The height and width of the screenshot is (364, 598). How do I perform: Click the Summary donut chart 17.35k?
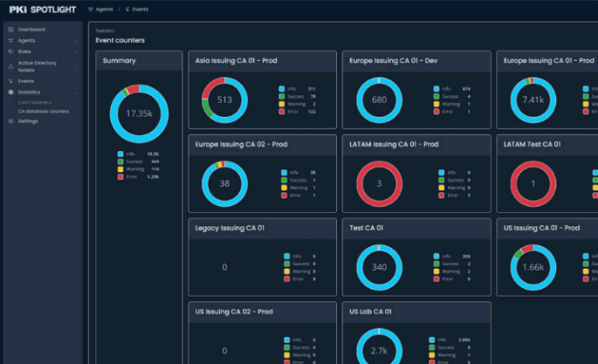(139, 113)
